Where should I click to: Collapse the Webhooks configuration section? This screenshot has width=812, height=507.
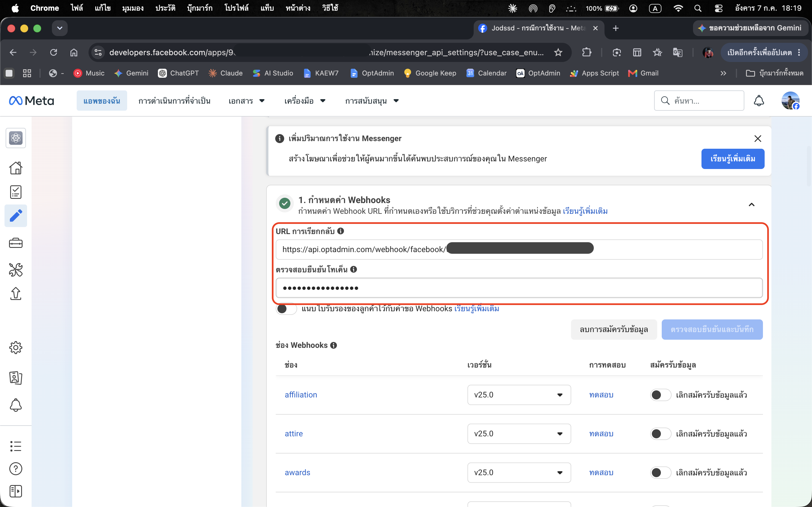tap(752, 204)
